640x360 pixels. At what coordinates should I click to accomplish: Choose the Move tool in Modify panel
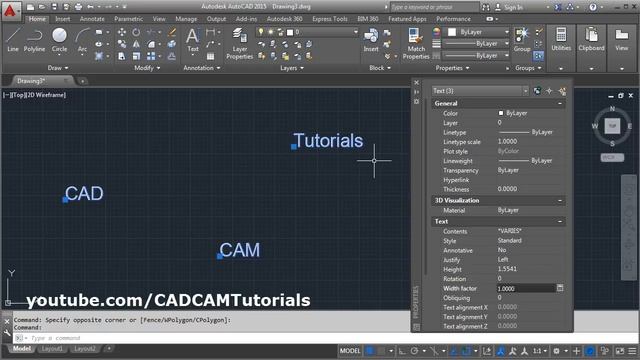click(122, 32)
